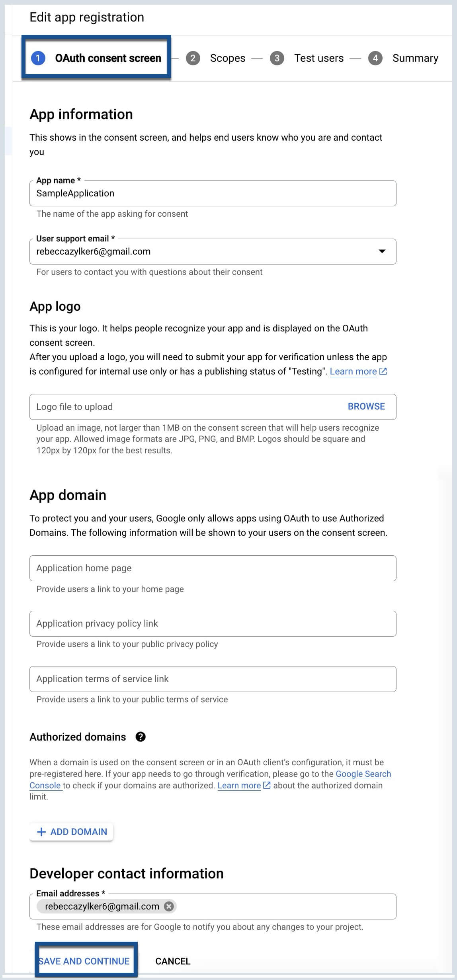Image resolution: width=457 pixels, height=980 pixels.
Task: Click Save and Continue
Action: [x=84, y=961]
